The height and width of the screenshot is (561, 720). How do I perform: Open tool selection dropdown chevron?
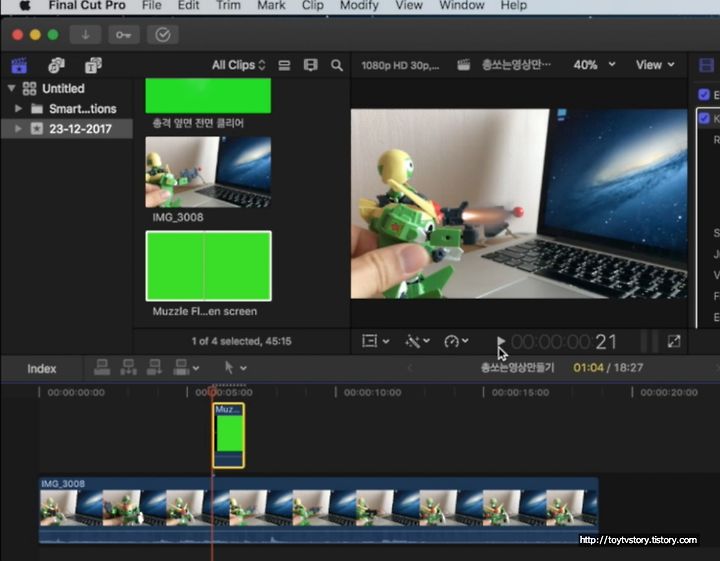243,368
